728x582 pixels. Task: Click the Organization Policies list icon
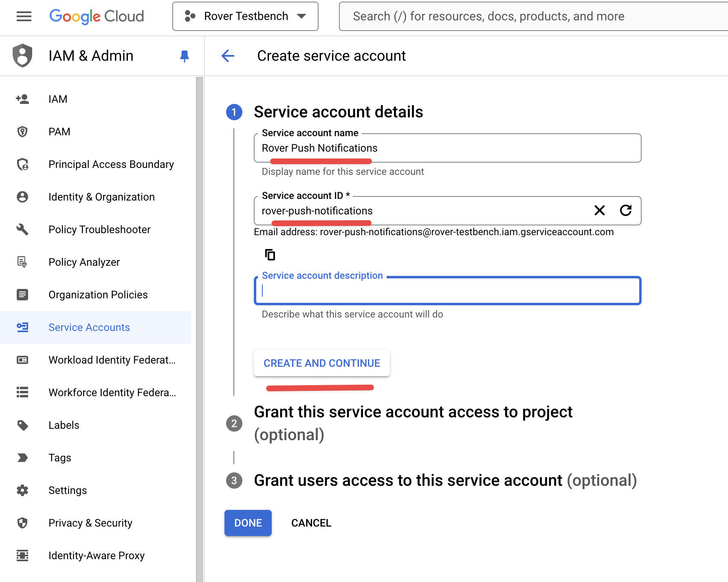tap(22, 295)
